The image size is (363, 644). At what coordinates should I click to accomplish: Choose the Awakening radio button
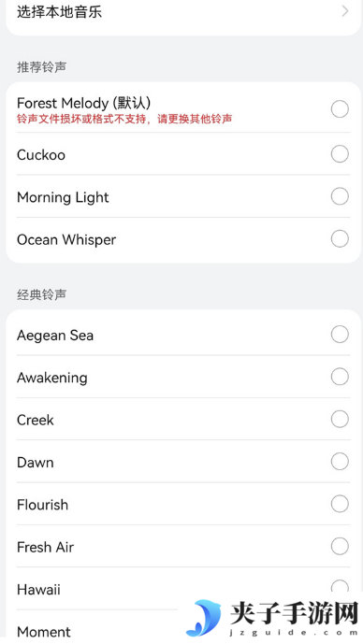340,377
